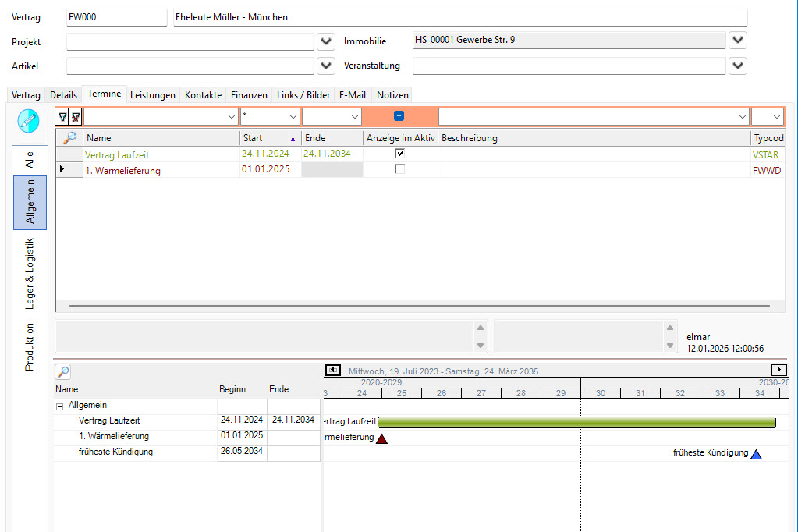
Task: Clear filters with the crossed funnel icon
Action: click(76, 117)
